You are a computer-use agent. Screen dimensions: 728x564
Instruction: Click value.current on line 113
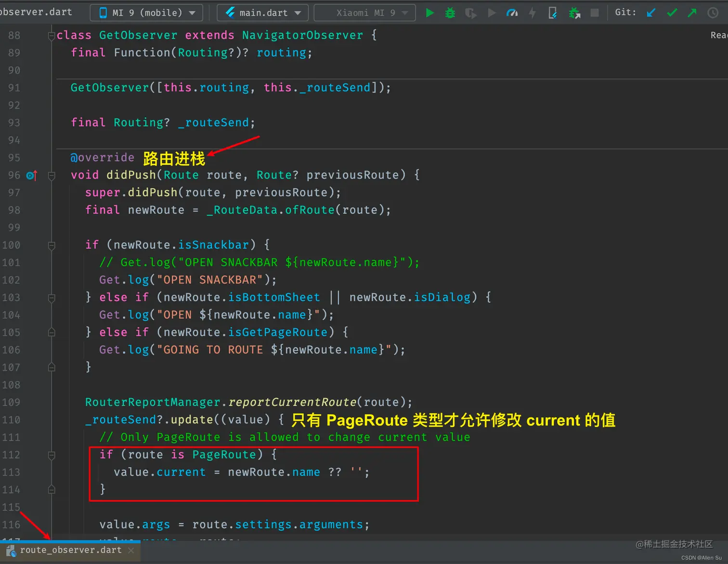coord(159,472)
